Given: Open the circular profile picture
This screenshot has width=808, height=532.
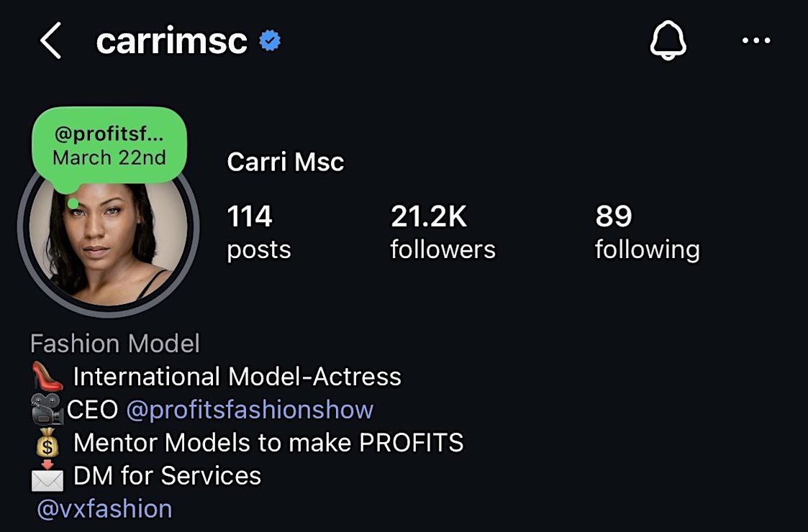Looking at the screenshot, I should pos(109,244).
